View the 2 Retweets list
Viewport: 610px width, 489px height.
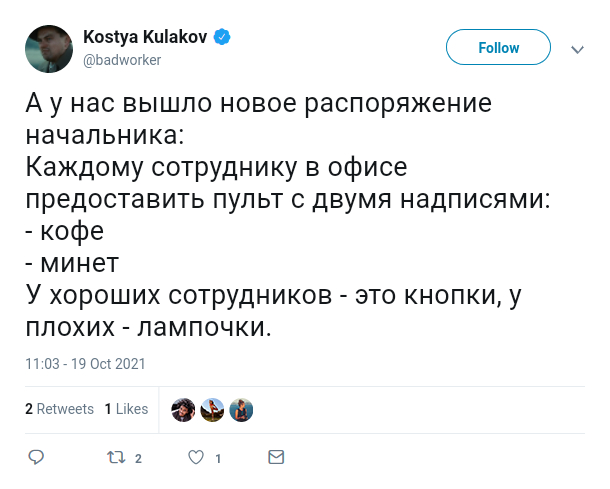59,409
